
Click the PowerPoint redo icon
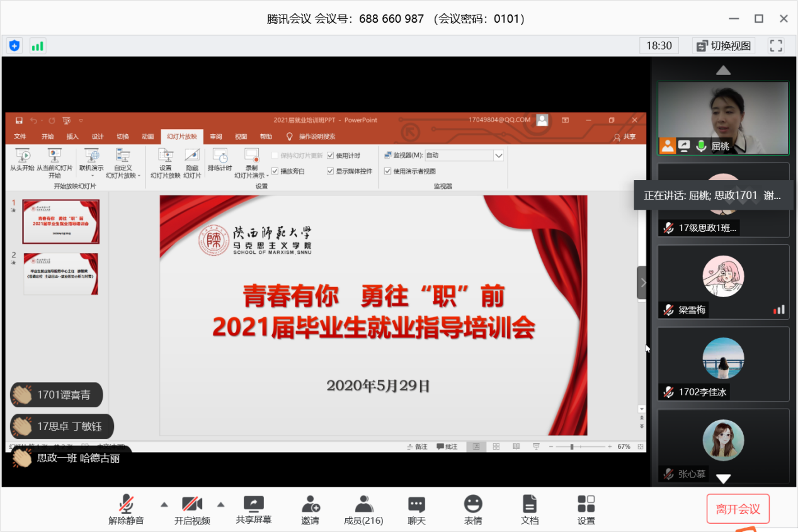pyautogui.click(x=52, y=120)
